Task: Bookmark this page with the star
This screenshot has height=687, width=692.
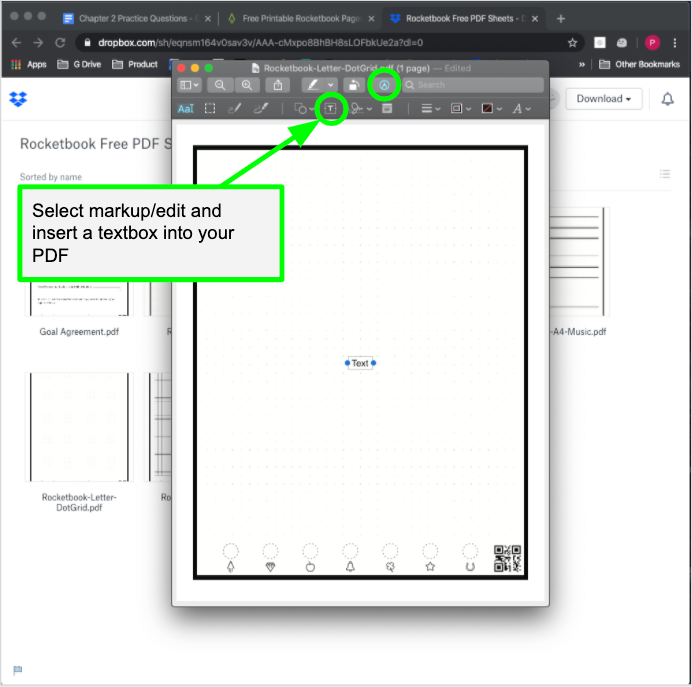Action: point(572,43)
